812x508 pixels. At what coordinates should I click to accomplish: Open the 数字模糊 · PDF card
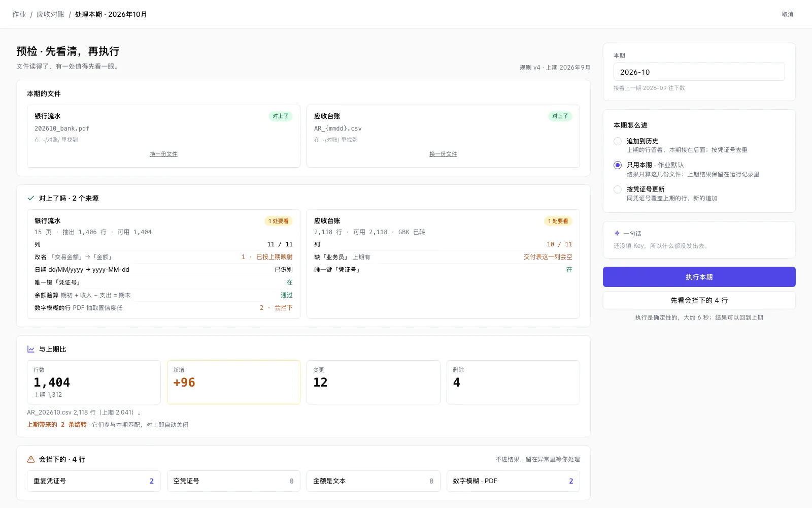click(513, 481)
